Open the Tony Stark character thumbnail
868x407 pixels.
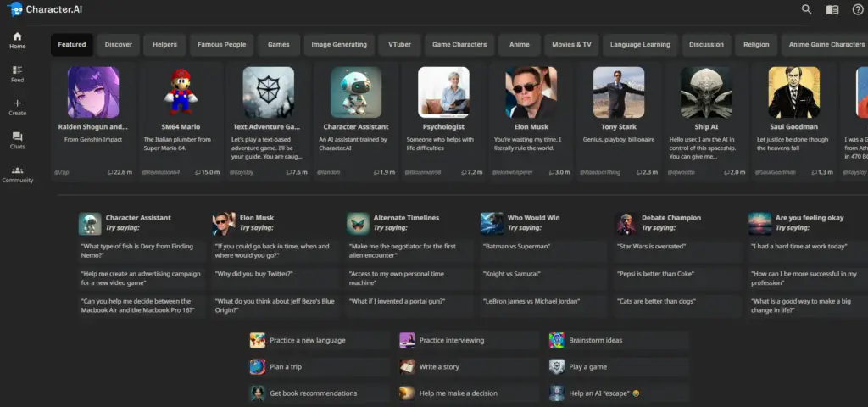(619, 92)
